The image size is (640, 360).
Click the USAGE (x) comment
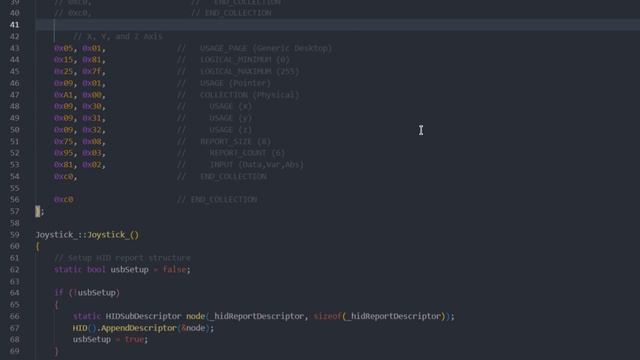click(231, 106)
